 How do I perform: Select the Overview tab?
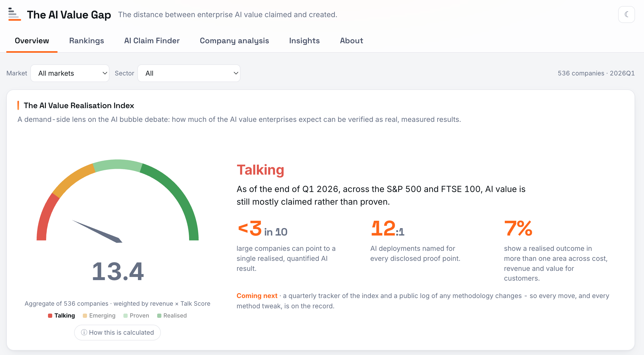[x=32, y=41]
